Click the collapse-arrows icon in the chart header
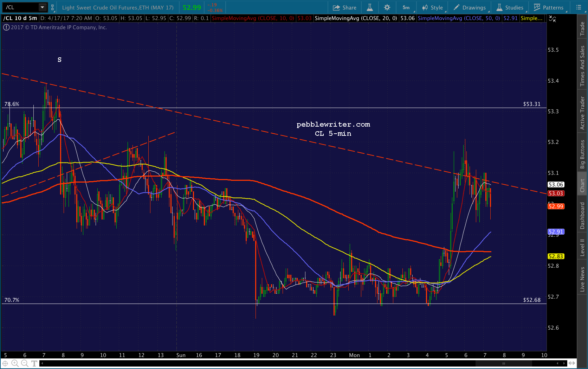This screenshot has height=369, width=588. (x=553, y=19)
